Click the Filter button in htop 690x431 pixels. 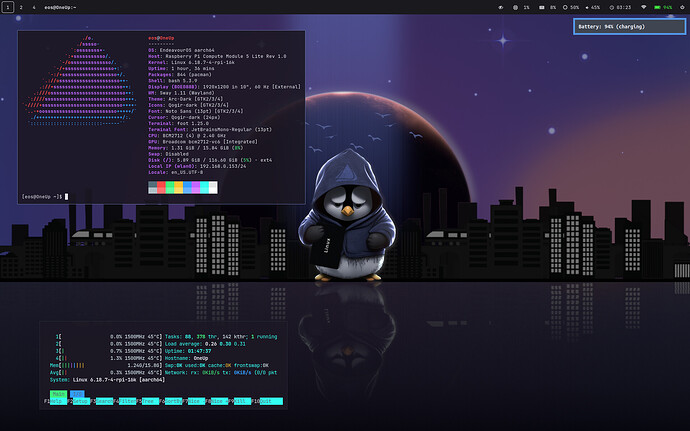[x=126, y=402]
